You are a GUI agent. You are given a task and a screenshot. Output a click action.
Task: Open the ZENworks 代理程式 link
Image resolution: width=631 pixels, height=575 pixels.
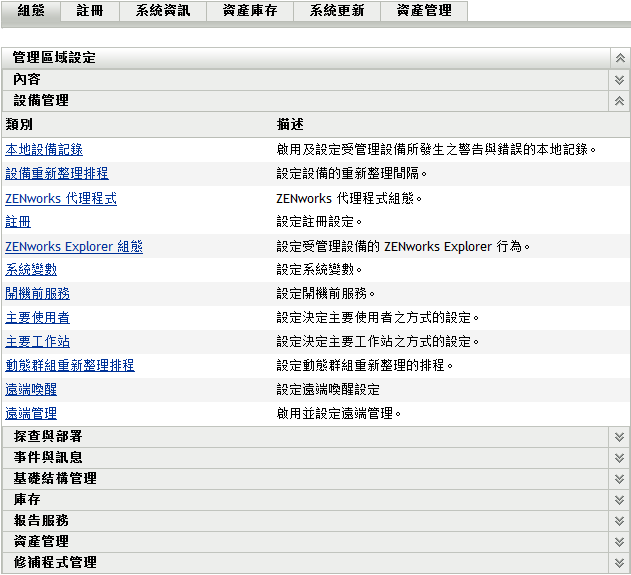tap(61, 198)
